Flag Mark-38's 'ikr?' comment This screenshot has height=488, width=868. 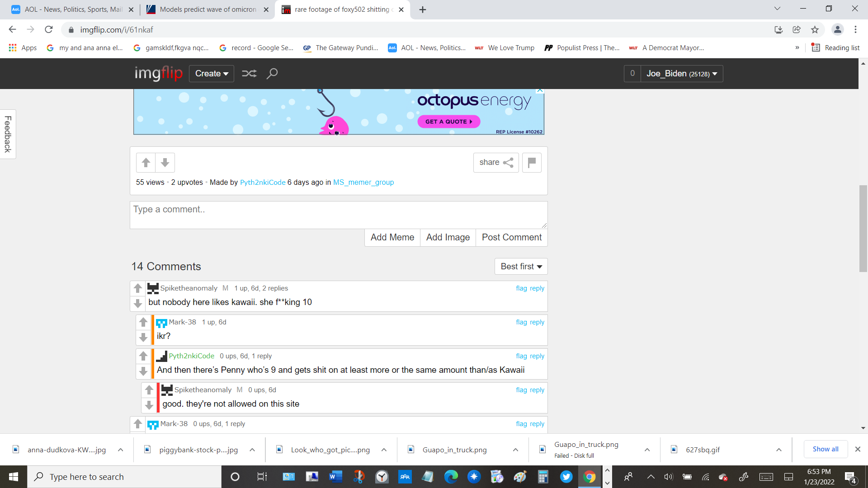pyautogui.click(x=521, y=322)
